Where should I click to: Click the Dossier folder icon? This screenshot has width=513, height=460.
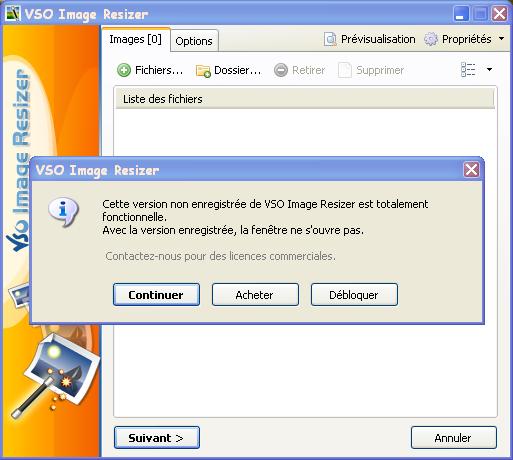click(x=203, y=71)
